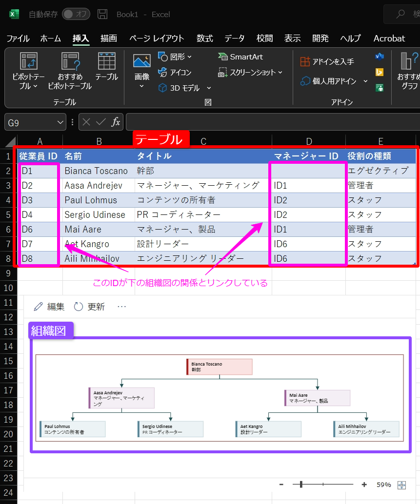Screen dimensions: 420x504
Task: Click the 編集 edit button
Action: 49,307
